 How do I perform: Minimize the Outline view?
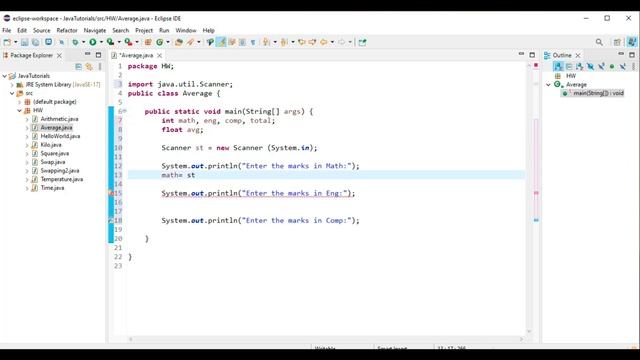tap(621, 54)
